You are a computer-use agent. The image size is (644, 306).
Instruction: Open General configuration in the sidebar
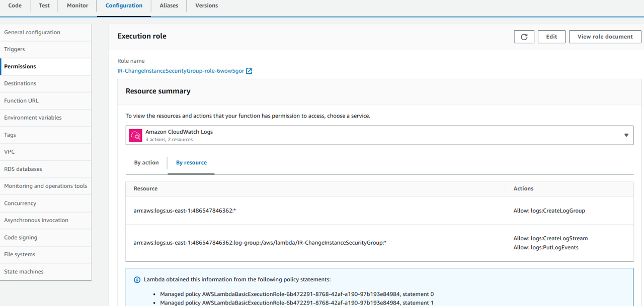pos(32,32)
